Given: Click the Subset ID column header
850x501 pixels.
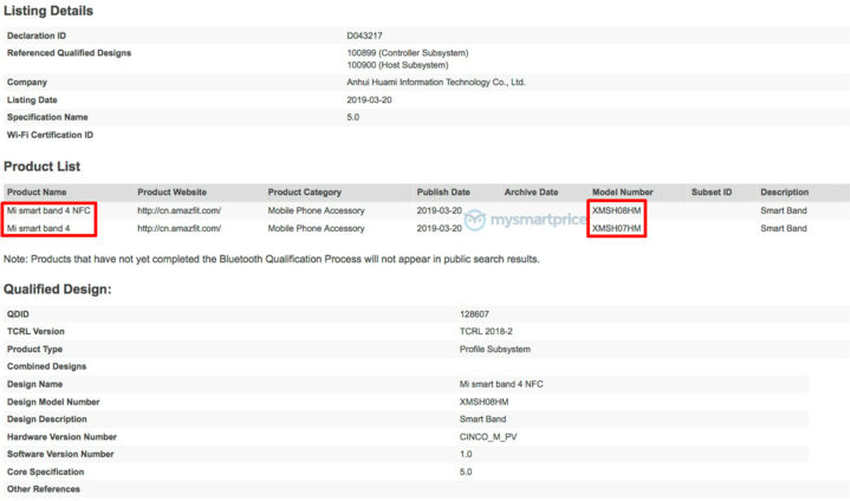Looking at the screenshot, I should coord(711,192).
